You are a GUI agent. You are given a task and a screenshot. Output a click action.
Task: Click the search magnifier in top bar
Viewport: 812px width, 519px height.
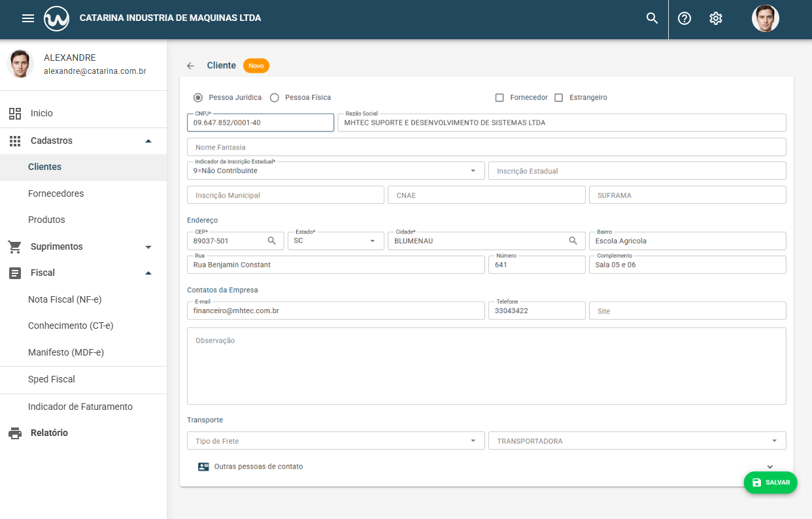(x=652, y=18)
